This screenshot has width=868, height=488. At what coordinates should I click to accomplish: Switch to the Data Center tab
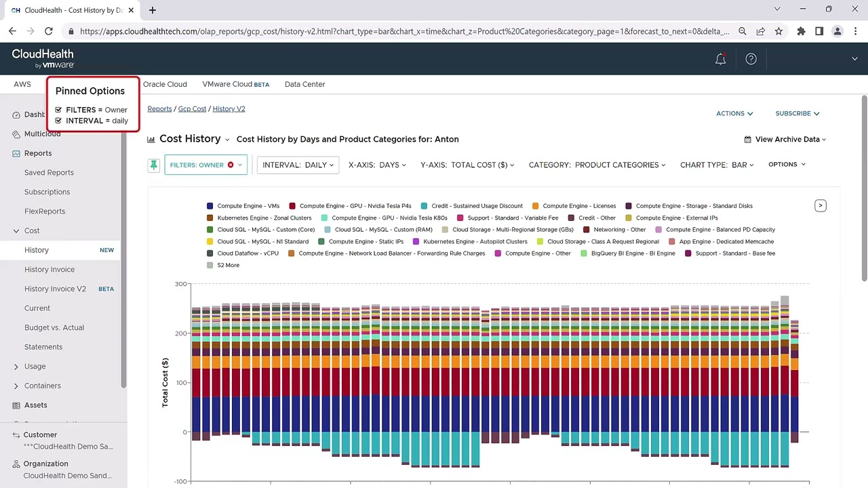304,84
